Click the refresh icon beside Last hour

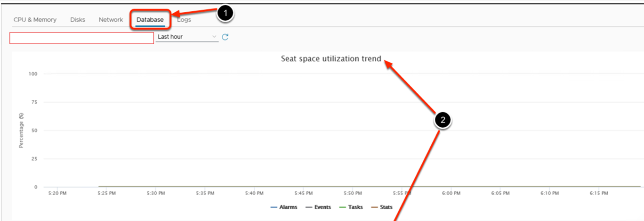(x=225, y=37)
